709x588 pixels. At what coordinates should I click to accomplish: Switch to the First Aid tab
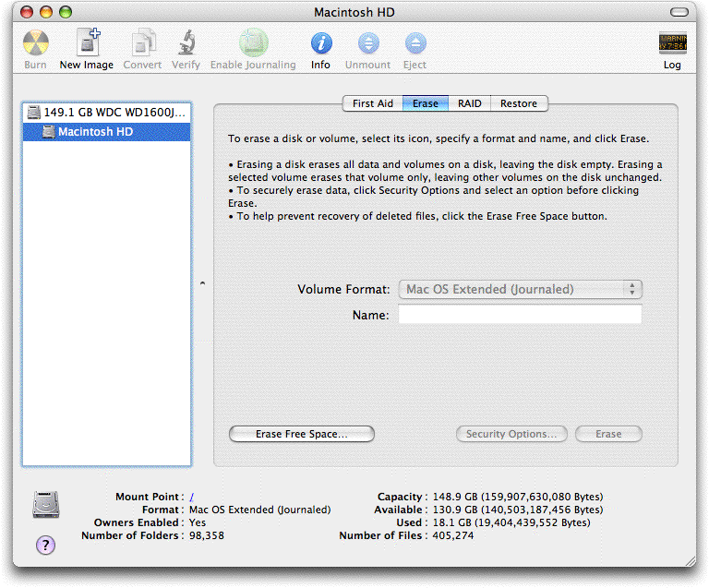click(x=373, y=103)
